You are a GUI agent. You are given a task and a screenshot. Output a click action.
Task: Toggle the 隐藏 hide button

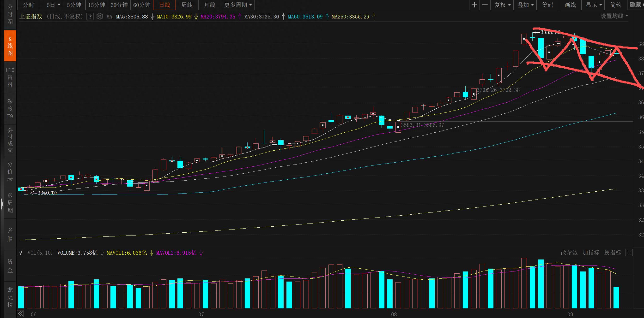[x=635, y=5]
